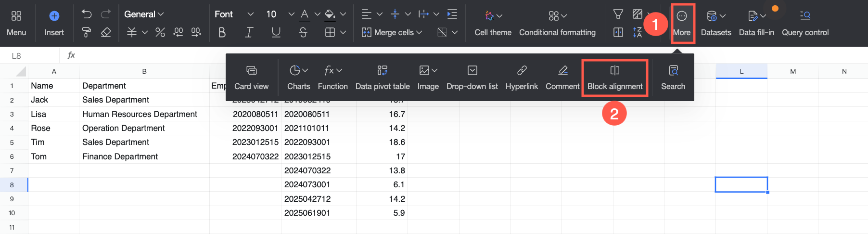Click cell Finance Department
This screenshot has height=234, width=868.
(144, 156)
